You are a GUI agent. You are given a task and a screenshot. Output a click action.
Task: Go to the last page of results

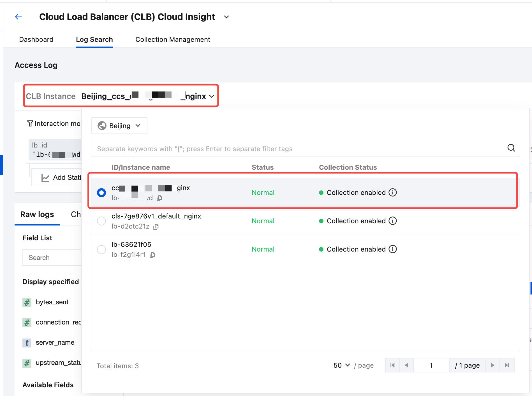(507, 365)
